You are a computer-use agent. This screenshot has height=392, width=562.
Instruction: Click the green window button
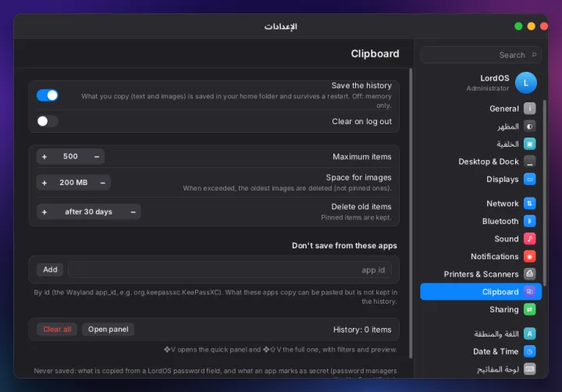click(518, 27)
